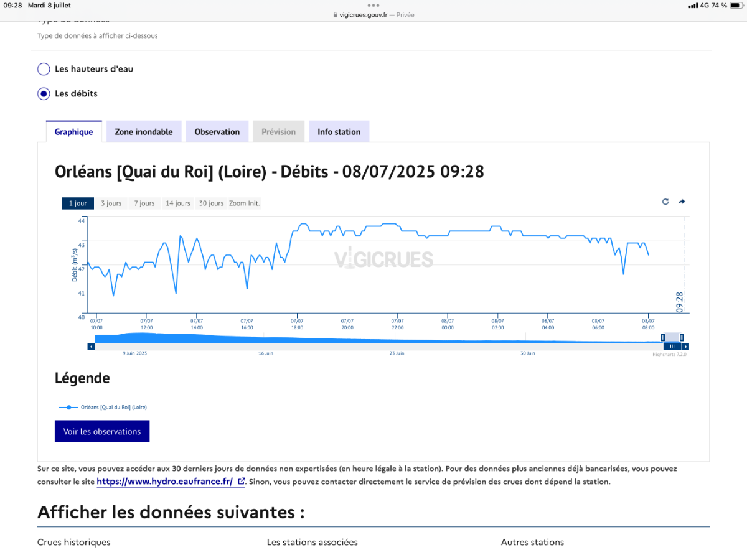Open the Info station tab
Image resolution: width=747 pixels, height=560 pixels.
pos(339,132)
